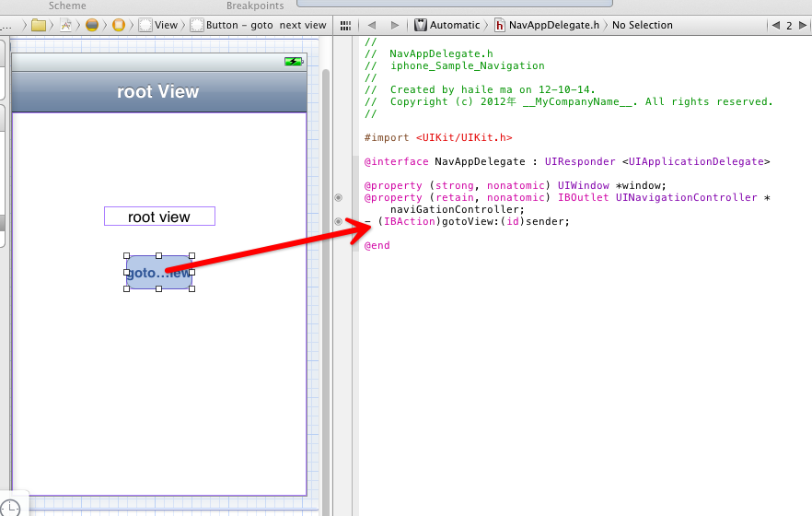Click the '@interface NavAppDelegate' line
Viewport: 812px width, 516px height.
click(x=567, y=161)
